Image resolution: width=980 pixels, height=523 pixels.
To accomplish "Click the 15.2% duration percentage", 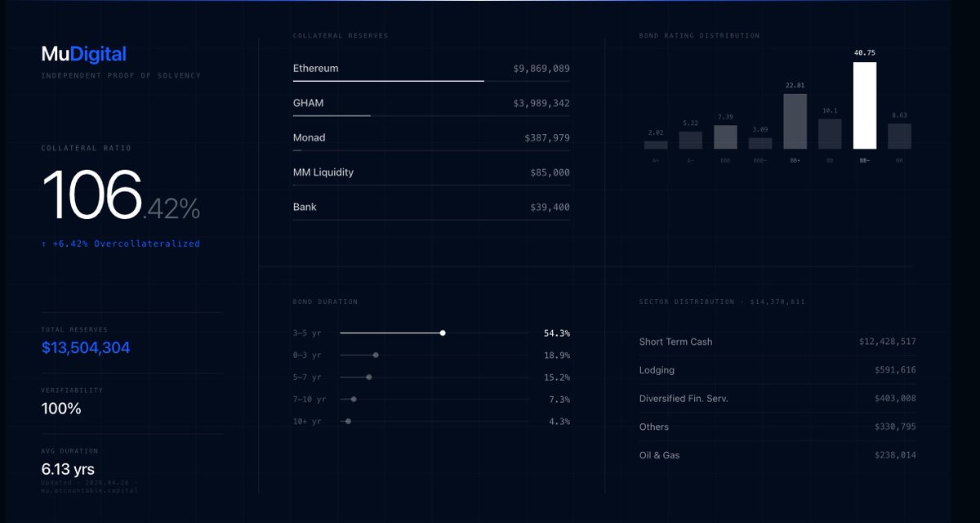I will [x=557, y=378].
